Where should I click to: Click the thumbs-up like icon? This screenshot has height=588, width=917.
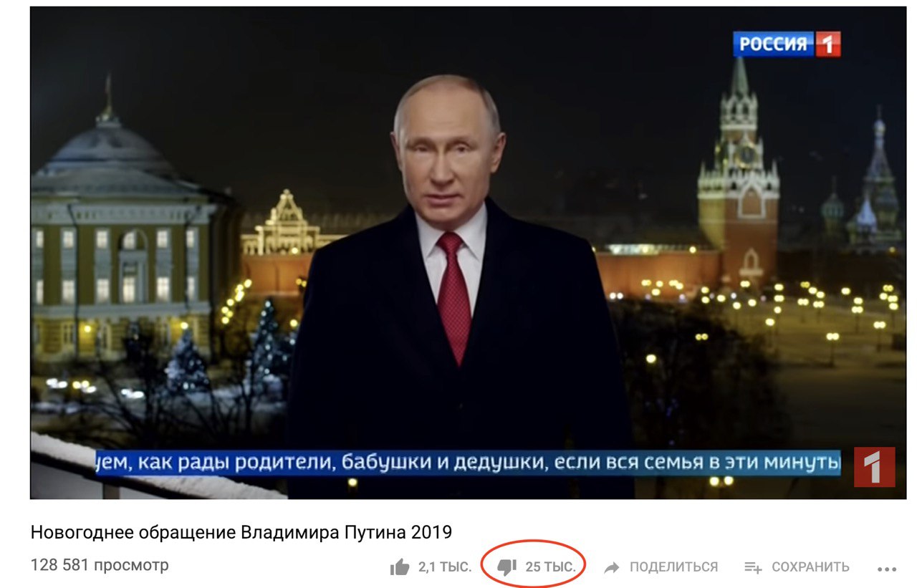[x=399, y=567]
